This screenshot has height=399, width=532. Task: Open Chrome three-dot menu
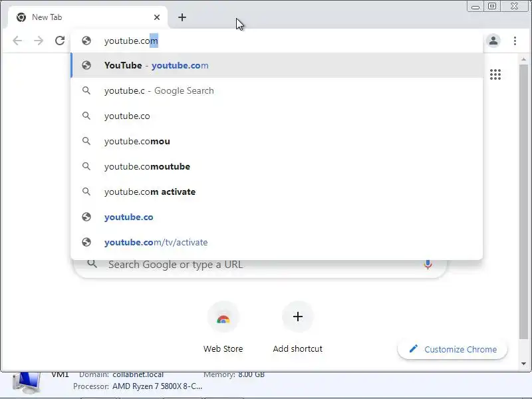(x=515, y=41)
